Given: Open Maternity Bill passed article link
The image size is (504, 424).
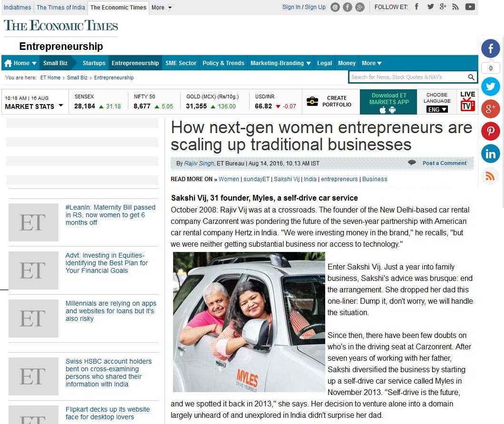Looking at the screenshot, I should click(110, 215).
